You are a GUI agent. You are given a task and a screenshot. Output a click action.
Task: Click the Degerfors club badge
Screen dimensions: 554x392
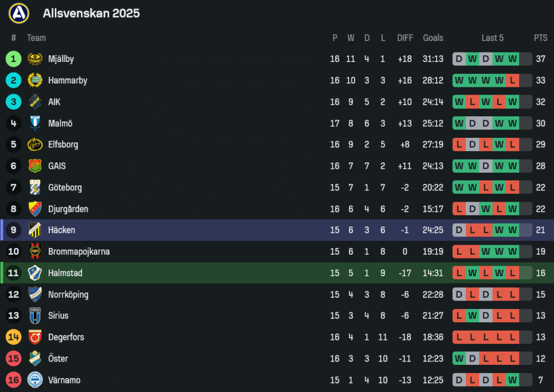point(35,337)
